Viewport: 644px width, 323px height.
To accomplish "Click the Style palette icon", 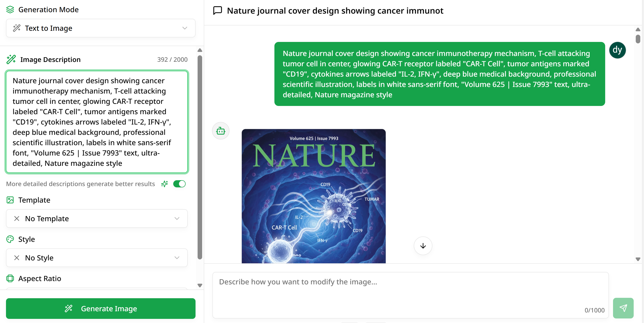I will click(x=10, y=239).
